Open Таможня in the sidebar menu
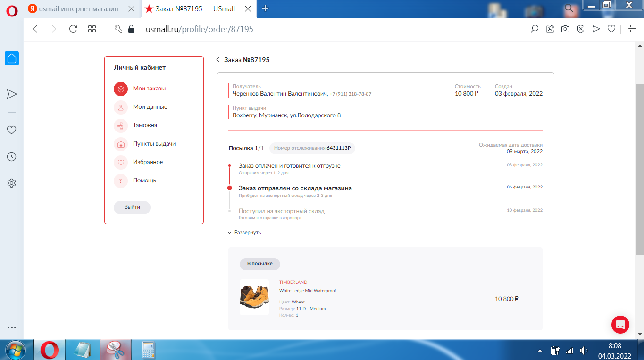 145,125
